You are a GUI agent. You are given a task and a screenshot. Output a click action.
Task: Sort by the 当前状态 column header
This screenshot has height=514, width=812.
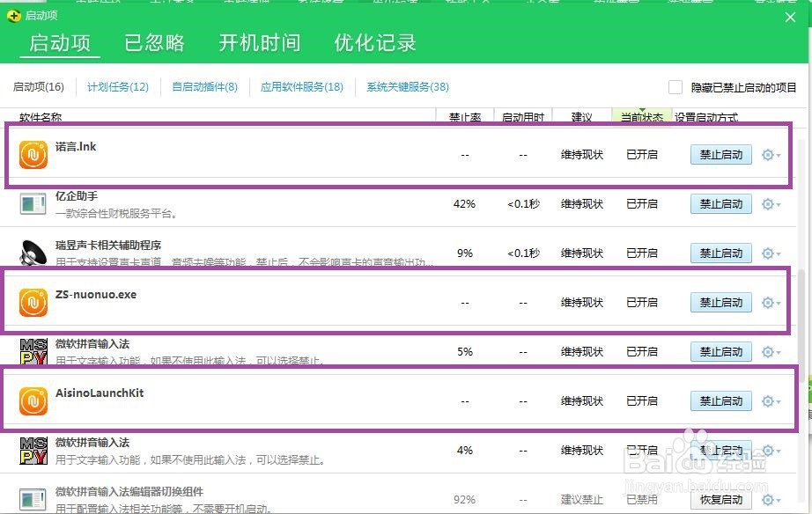[642, 118]
